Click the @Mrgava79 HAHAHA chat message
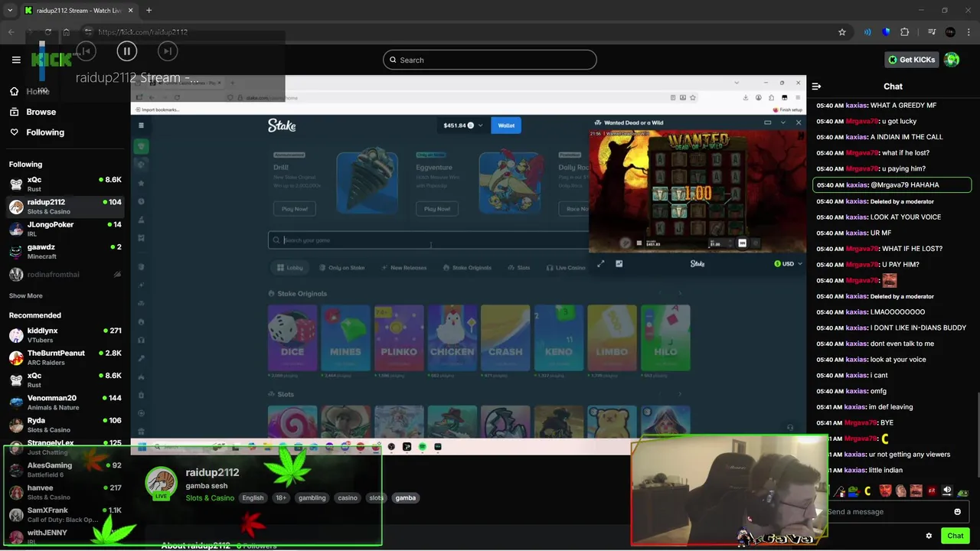The image size is (980, 551). click(892, 185)
